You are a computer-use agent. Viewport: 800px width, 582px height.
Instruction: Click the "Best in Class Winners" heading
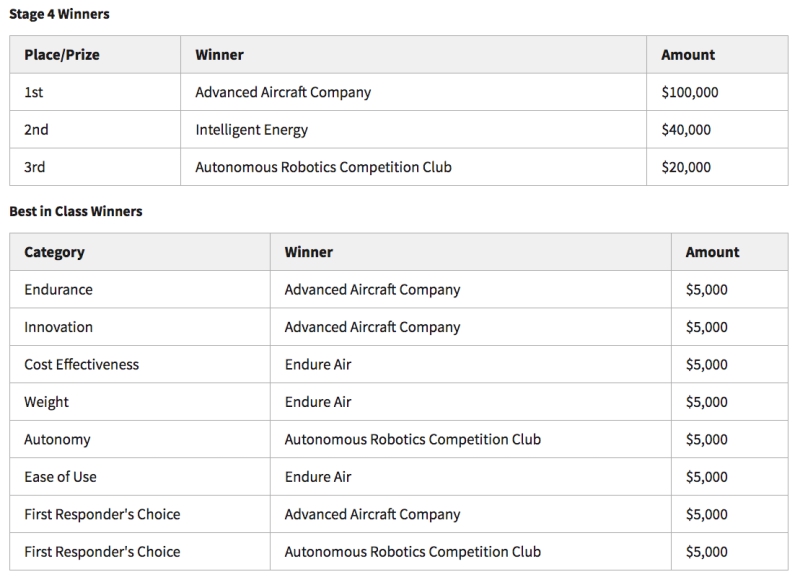(x=75, y=212)
